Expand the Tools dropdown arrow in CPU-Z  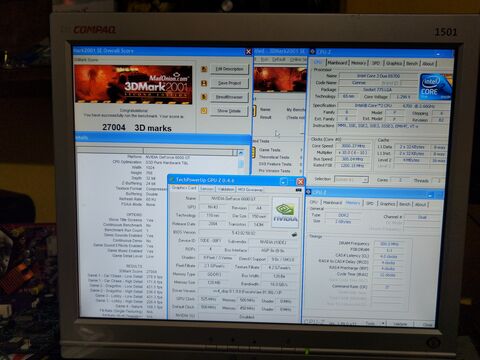(383, 323)
